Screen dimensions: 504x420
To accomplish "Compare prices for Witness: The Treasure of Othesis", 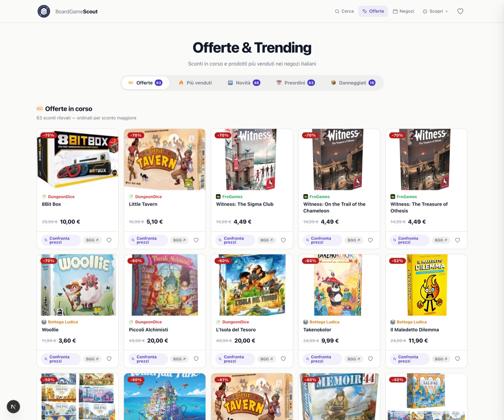I will (409, 240).
